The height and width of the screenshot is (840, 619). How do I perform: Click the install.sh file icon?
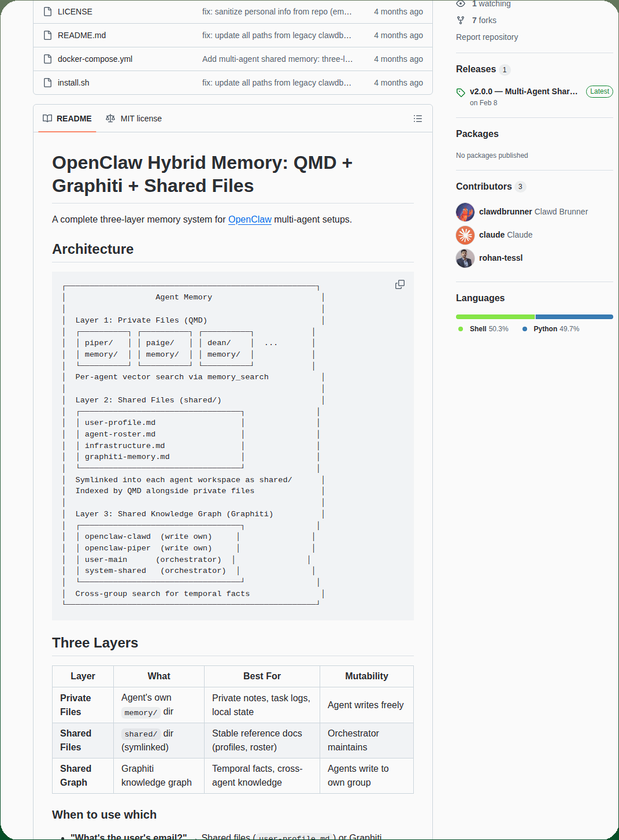pos(48,83)
